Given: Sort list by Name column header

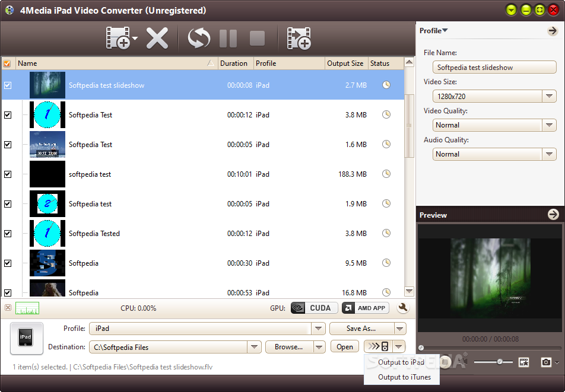Looking at the screenshot, I should (117, 63).
